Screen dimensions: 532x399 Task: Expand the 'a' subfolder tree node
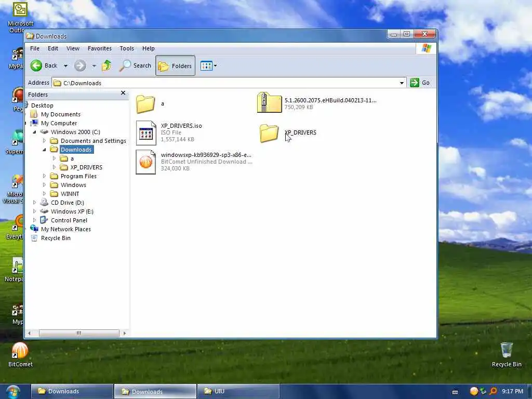click(54, 158)
